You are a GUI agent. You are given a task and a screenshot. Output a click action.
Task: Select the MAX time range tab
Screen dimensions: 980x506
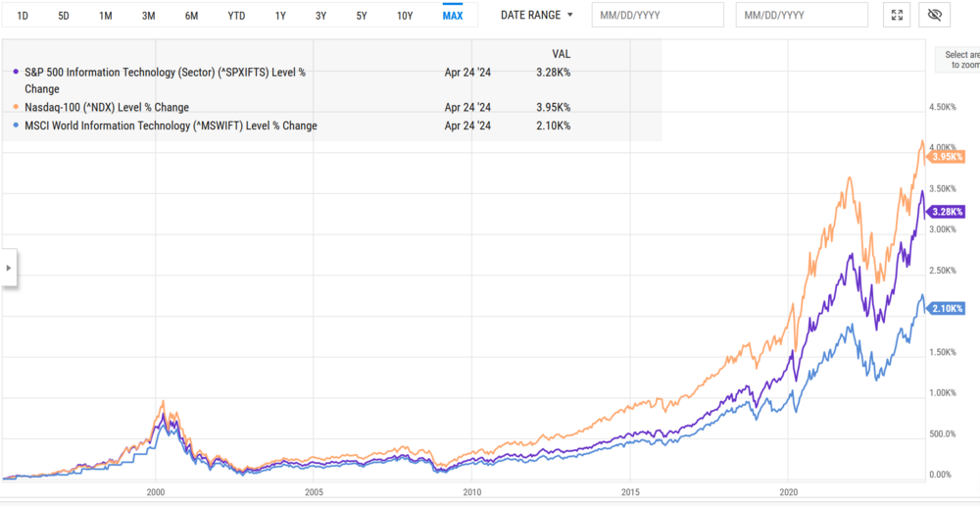click(x=453, y=16)
